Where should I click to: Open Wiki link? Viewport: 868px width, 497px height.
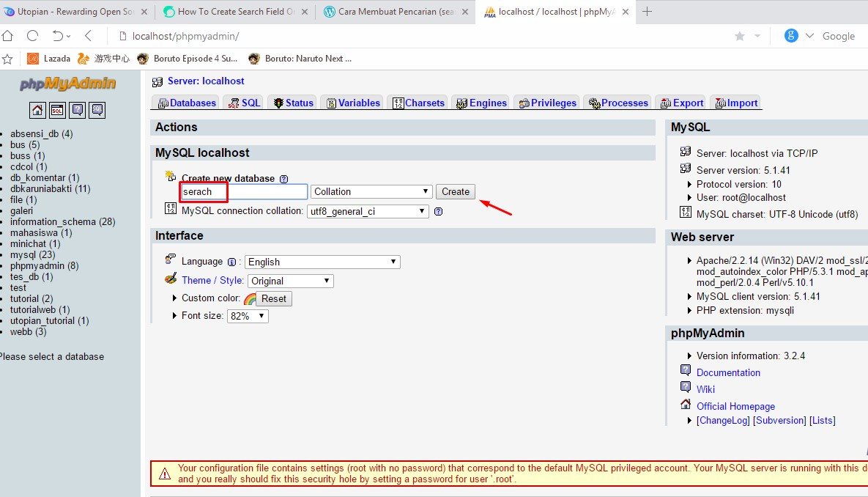705,389
